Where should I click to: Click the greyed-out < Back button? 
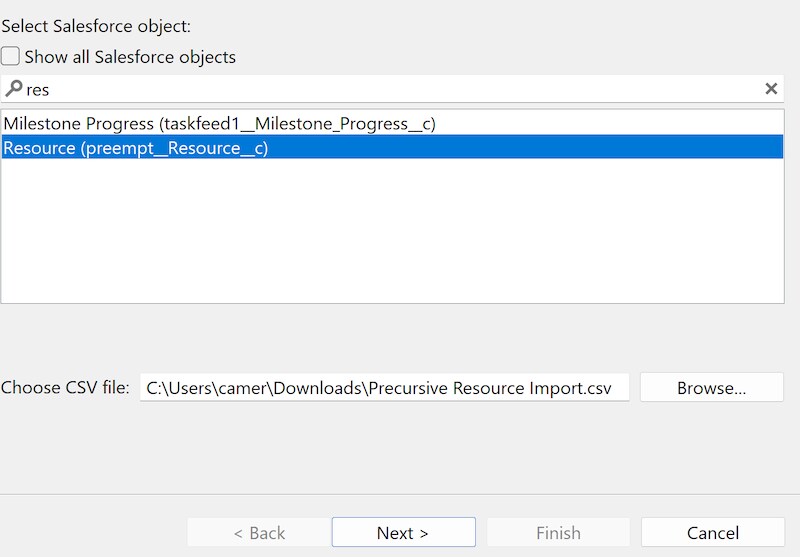point(259,532)
